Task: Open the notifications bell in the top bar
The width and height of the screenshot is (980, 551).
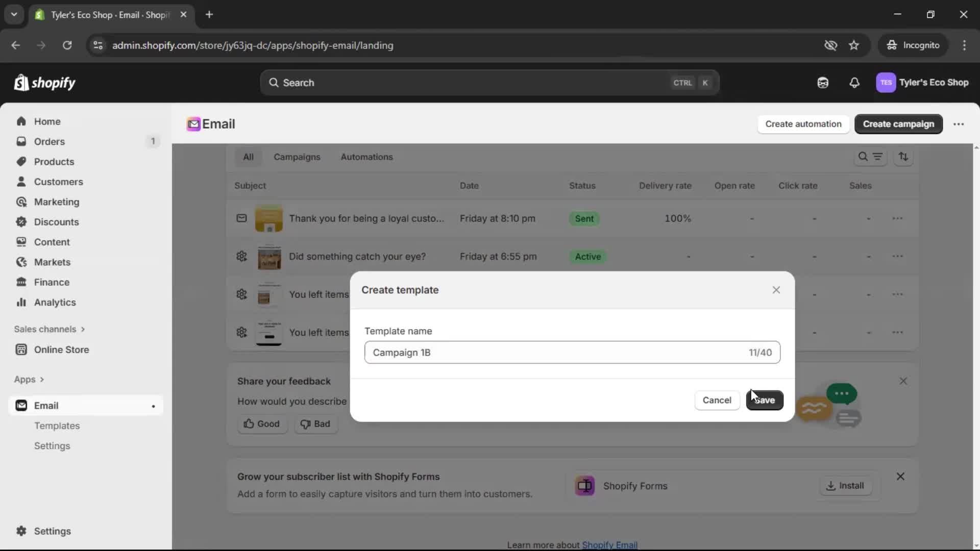Action: coord(855,83)
